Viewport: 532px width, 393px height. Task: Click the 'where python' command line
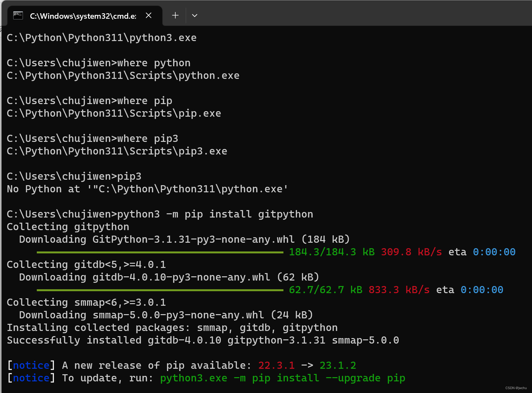click(x=98, y=63)
